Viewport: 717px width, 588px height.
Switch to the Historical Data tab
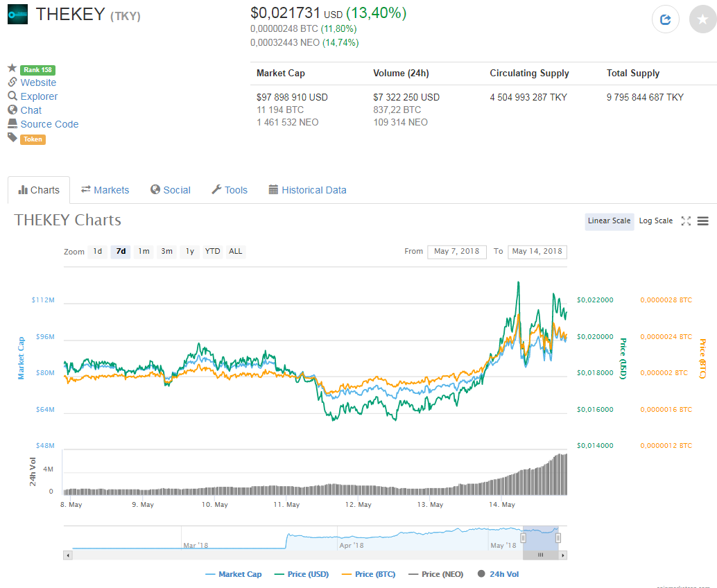coord(307,190)
